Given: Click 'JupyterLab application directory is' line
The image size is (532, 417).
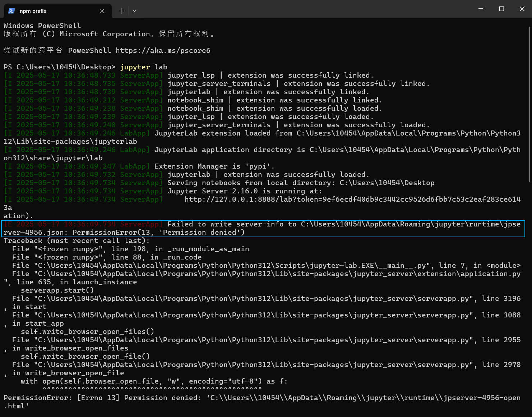Looking at the screenshot, I should [x=262, y=153].
